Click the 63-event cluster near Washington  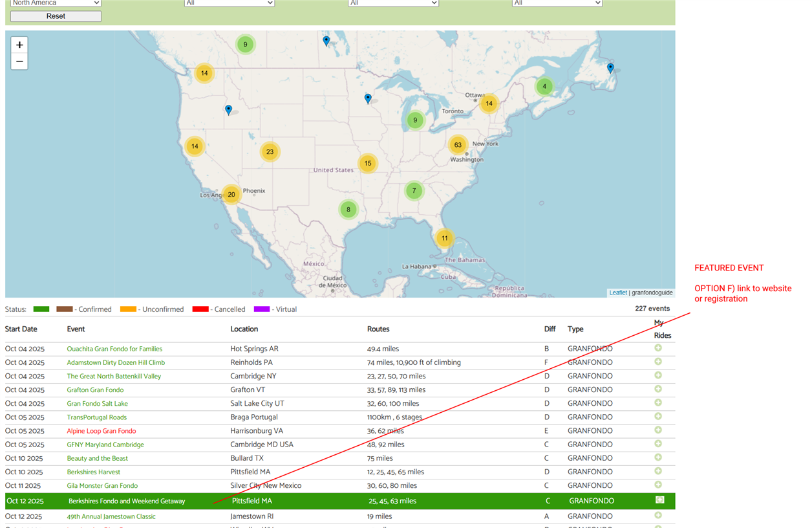458,145
